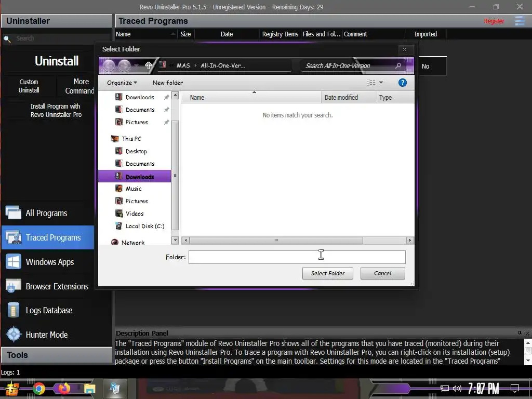The width and height of the screenshot is (532, 399).
Task: Sort by the Date modified column header
Action: (348, 97)
